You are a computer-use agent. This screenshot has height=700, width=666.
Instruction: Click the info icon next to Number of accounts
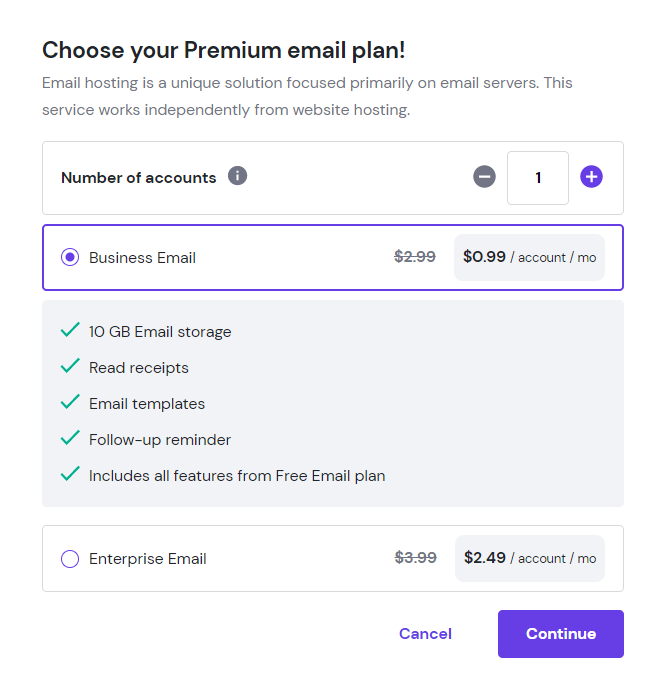(237, 176)
